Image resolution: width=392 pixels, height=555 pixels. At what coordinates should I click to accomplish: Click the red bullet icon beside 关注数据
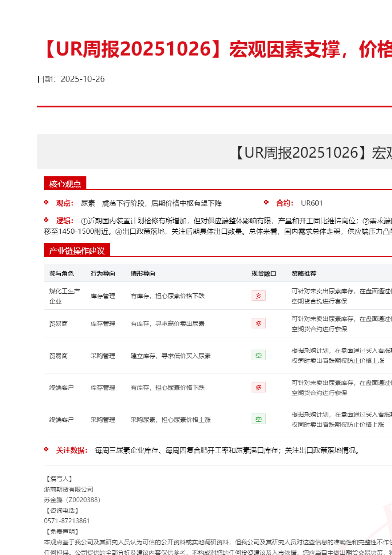pyautogui.click(x=46, y=450)
